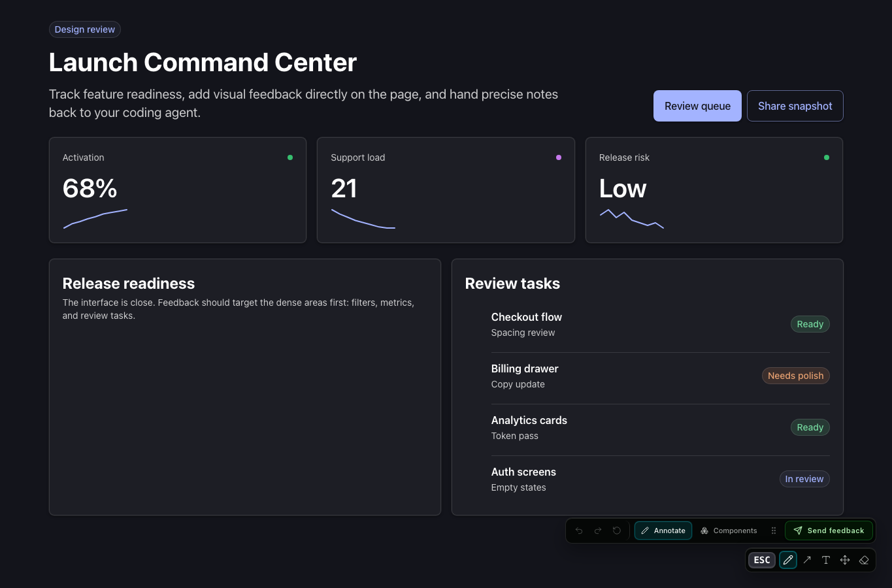Click the Design review tag
Image resolution: width=892 pixels, height=588 pixels.
coord(85,29)
